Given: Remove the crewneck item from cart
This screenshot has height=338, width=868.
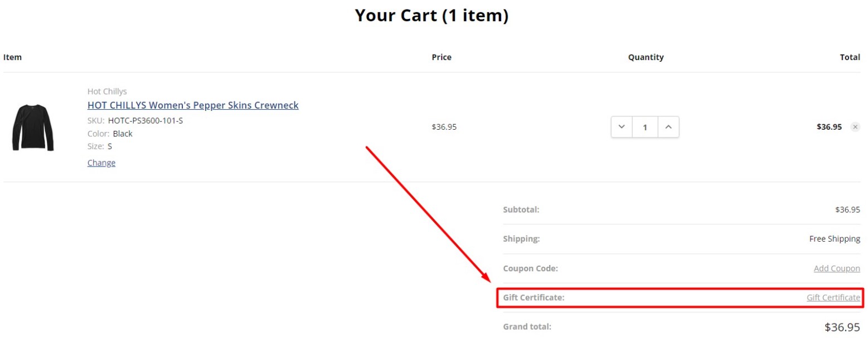Looking at the screenshot, I should point(855,127).
